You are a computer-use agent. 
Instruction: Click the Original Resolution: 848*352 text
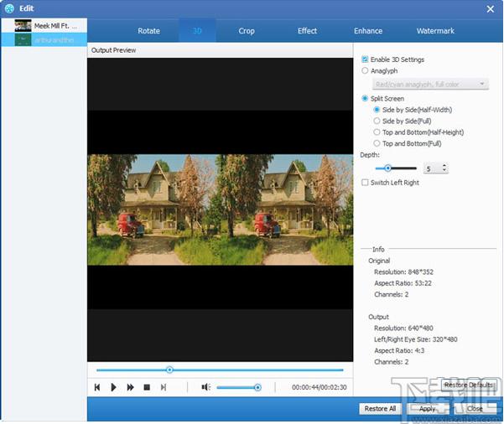click(403, 272)
